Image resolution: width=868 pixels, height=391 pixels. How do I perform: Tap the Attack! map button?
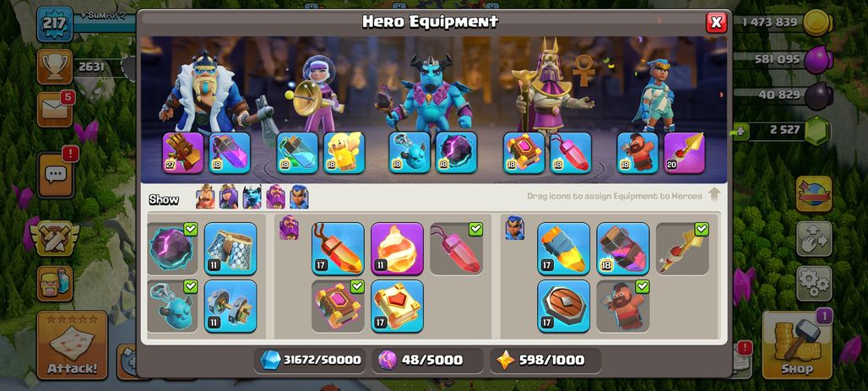72,345
